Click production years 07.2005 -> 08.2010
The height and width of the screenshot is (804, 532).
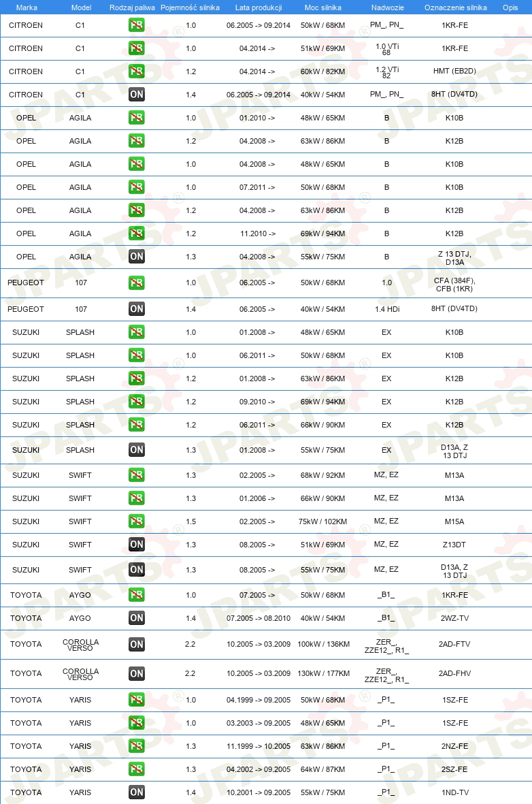[x=259, y=618]
